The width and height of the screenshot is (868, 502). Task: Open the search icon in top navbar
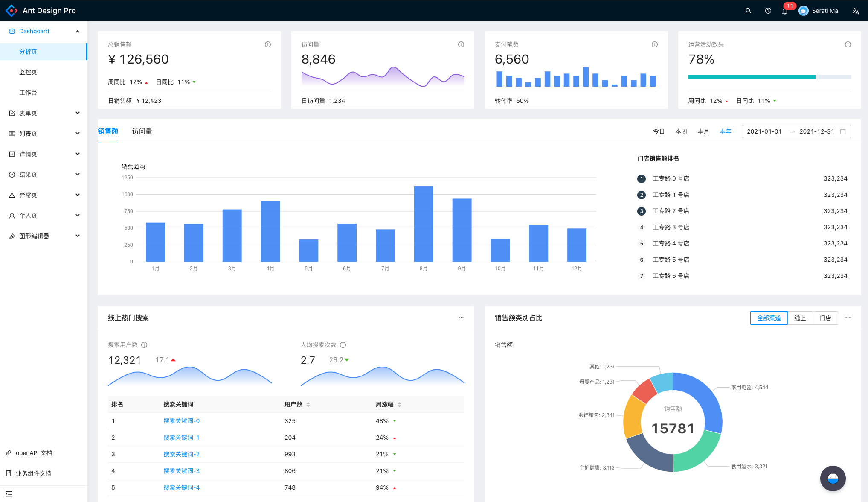pyautogui.click(x=749, y=10)
